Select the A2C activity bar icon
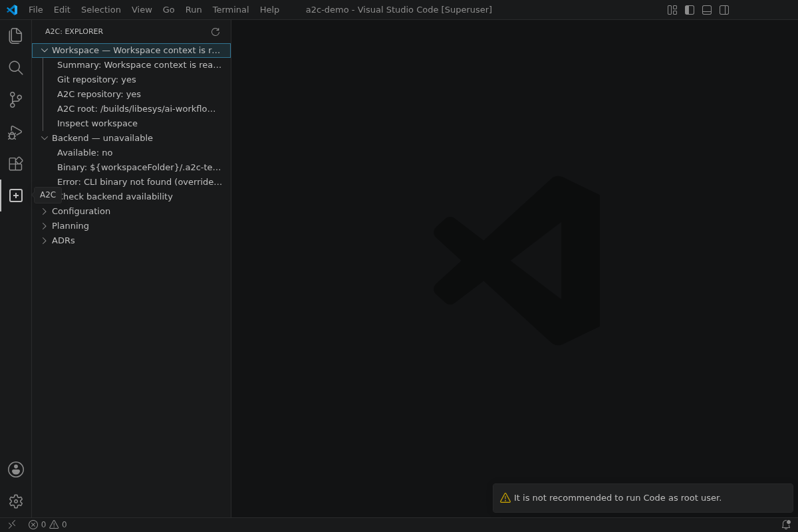 (16, 196)
